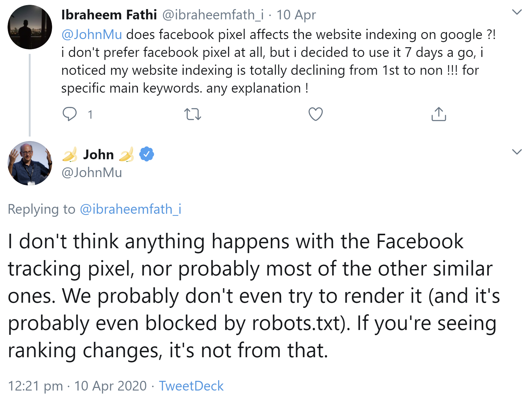Image resolution: width=532 pixels, height=399 pixels.
Task: Click John's display name with bananas
Action: coord(98,154)
